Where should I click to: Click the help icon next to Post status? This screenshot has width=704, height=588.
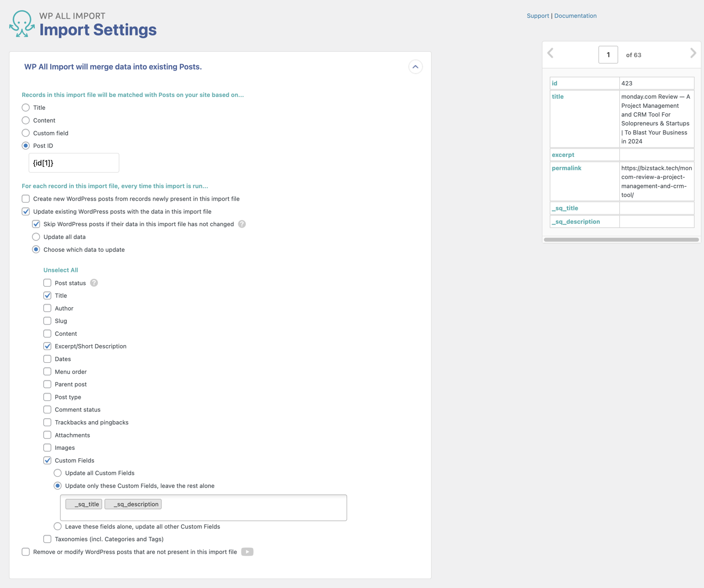pos(94,283)
